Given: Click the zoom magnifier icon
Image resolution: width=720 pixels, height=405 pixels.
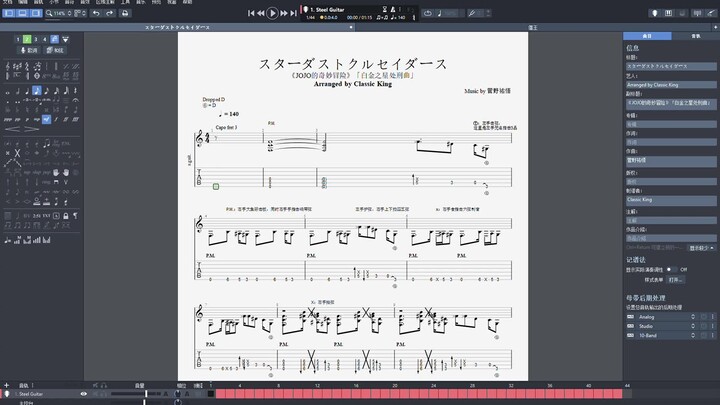Looking at the screenshot, I should click(x=49, y=13).
